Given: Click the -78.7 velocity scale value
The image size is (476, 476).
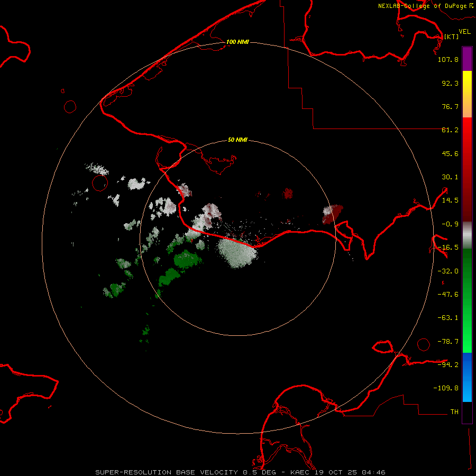Looking at the screenshot, I should pyautogui.click(x=448, y=342).
